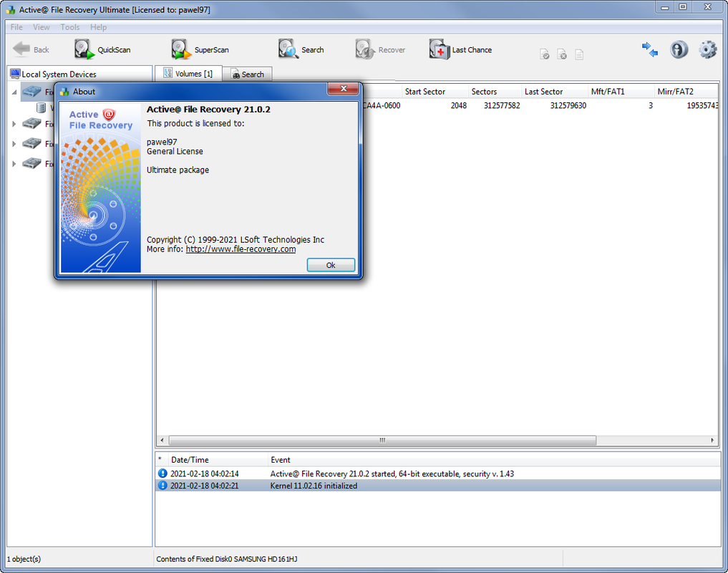Click the Recover toolbar icon

pos(364,49)
